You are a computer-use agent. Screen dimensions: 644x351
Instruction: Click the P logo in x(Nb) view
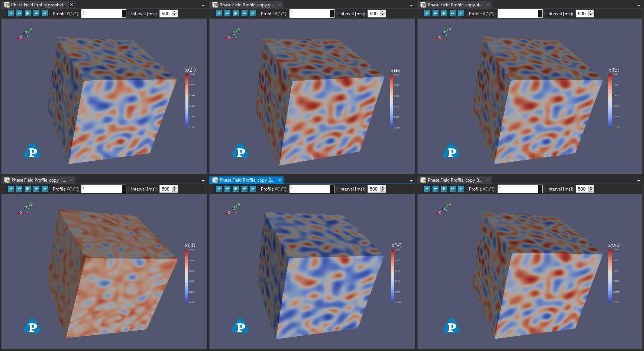click(x=240, y=151)
